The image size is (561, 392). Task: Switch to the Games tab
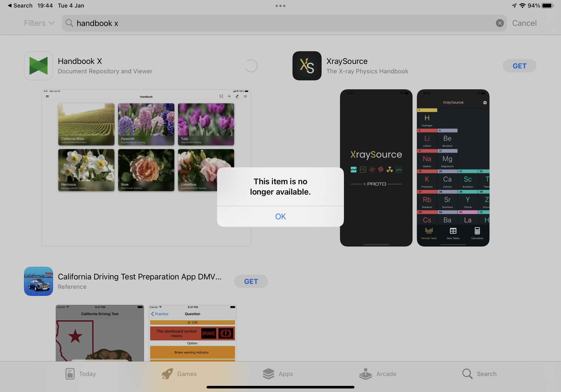179,374
